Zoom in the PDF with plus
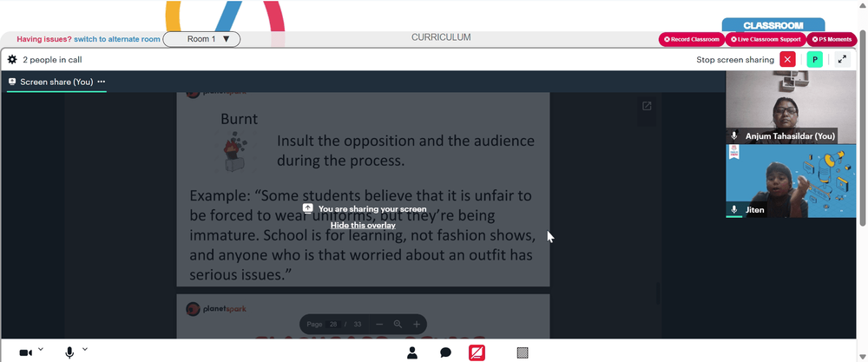Viewport: 868px width, 362px height. (417, 325)
